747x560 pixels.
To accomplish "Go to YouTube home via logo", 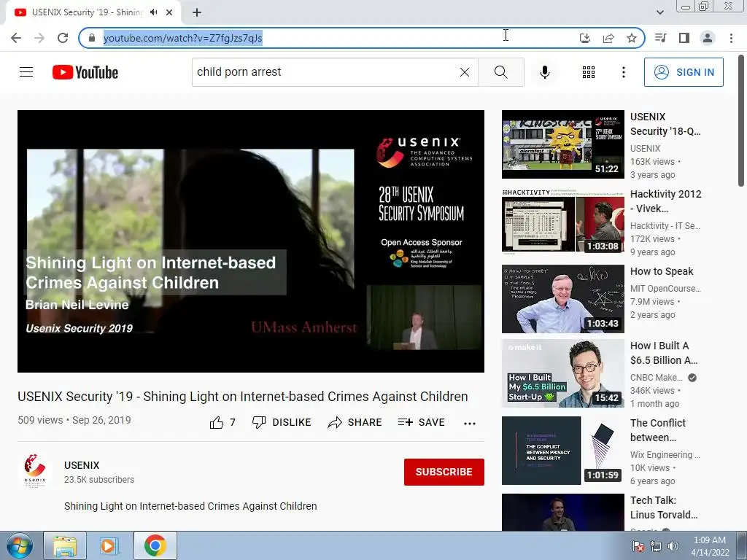I will pyautogui.click(x=85, y=72).
